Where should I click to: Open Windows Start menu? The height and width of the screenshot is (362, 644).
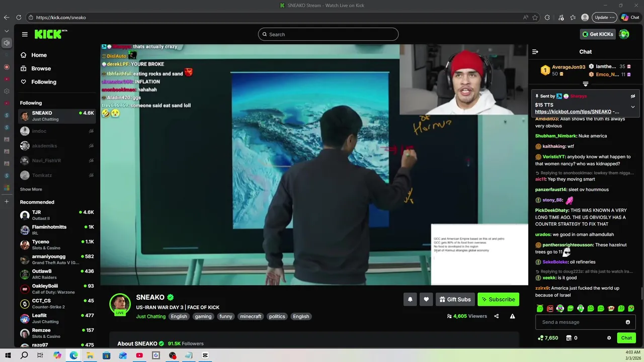8,355
